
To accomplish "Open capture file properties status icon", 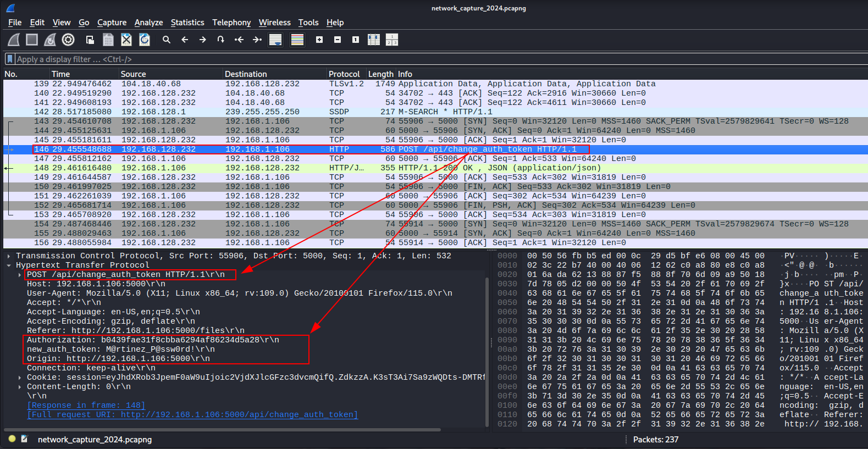I will tap(25, 439).
